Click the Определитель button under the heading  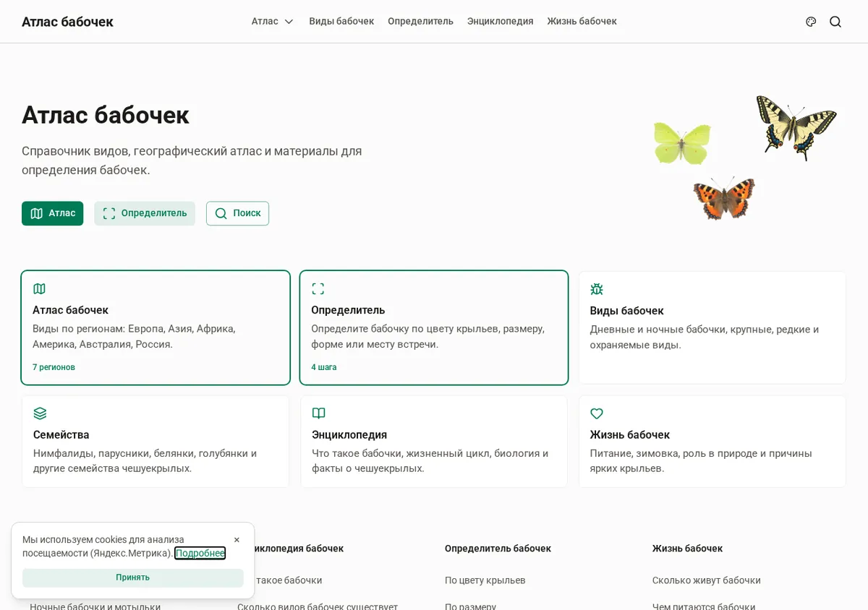coord(145,213)
